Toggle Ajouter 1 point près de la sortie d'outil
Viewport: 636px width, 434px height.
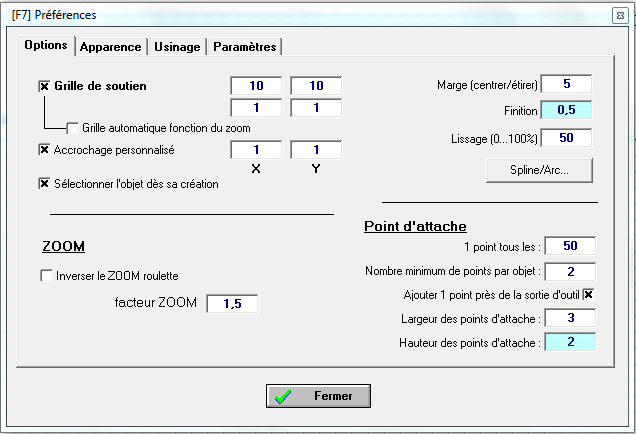[588, 295]
